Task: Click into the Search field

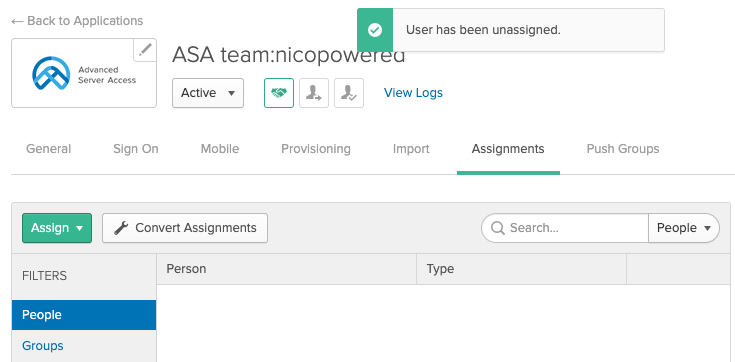Action: (565, 228)
